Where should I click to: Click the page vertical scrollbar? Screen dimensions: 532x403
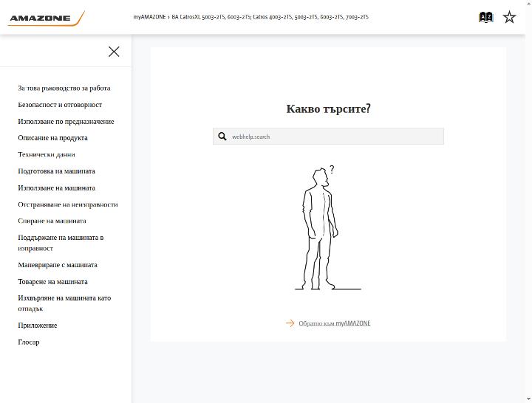coord(528,201)
